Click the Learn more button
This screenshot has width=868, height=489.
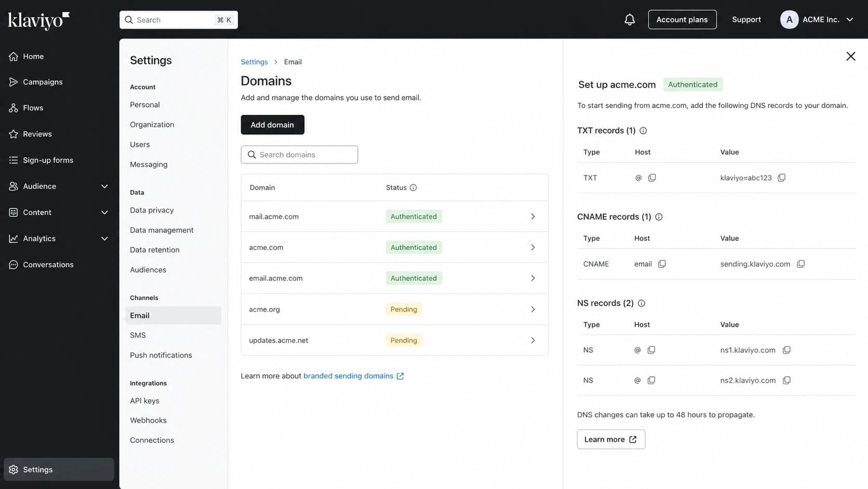(x=611, y=440)
